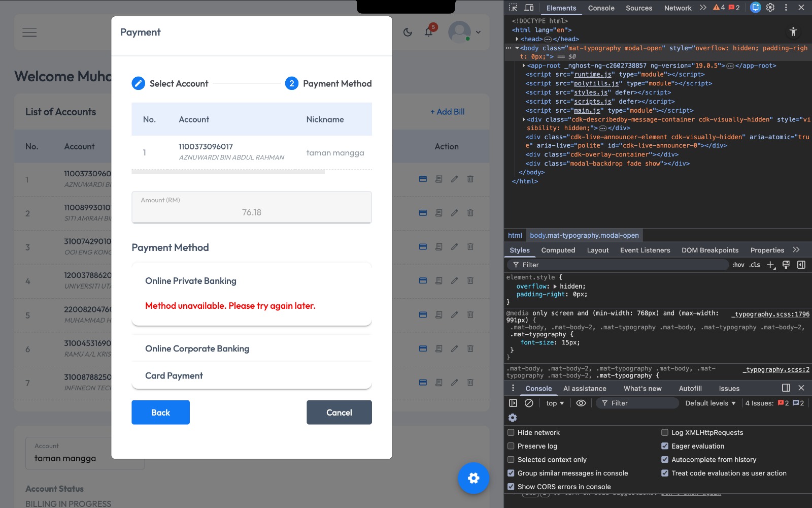Click the pencil edit icon in account row 3

pyautogui.click(x=454, y=247)
